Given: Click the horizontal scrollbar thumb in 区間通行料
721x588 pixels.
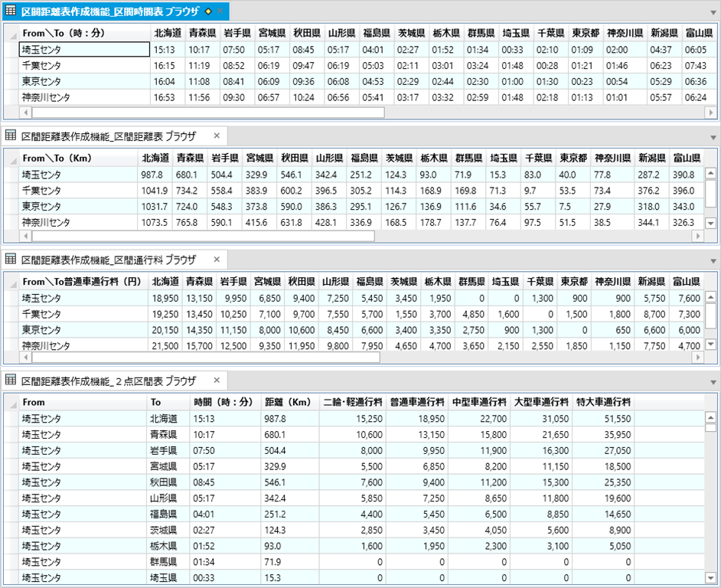Looking at the screenshot, I should [206, 357].
